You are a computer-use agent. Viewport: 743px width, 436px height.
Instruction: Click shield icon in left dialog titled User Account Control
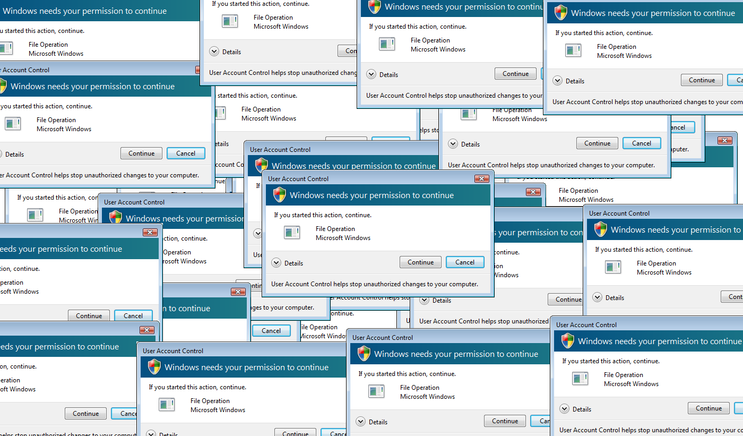pyautogui.click(x=116, y=218)
